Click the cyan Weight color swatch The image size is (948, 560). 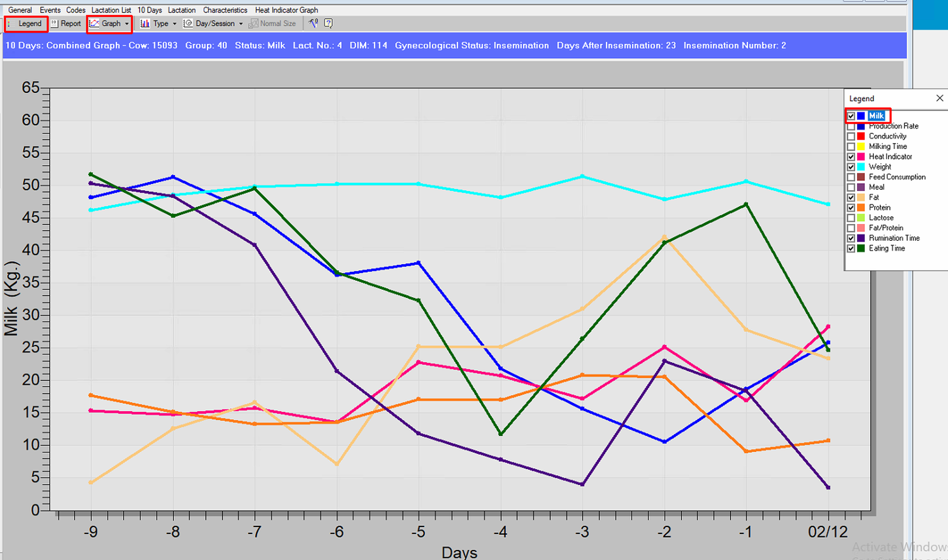[861, 167]
